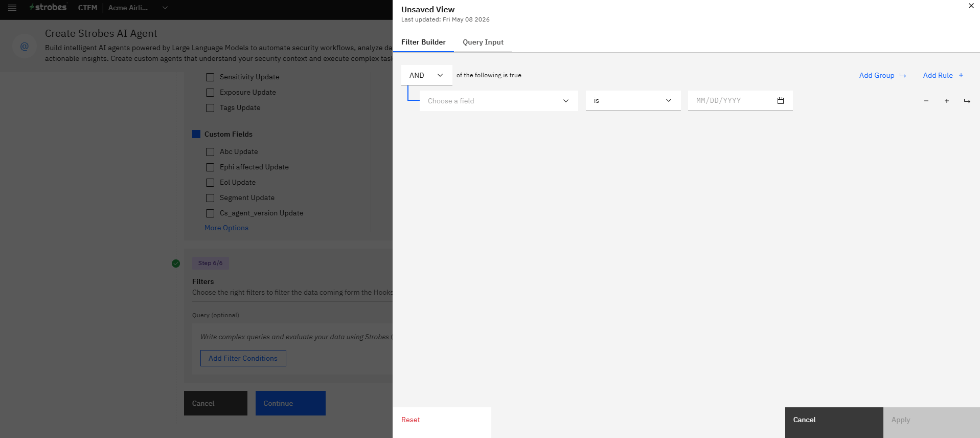Toggle the Custom Fields group checkbox
This screenshot has width=980, height=438.
(x=196, y=134)
